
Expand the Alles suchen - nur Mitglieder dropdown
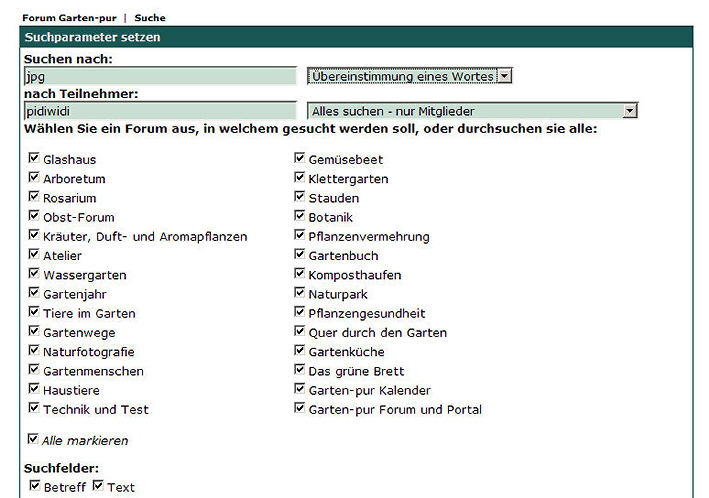click(x=472, y=111)
